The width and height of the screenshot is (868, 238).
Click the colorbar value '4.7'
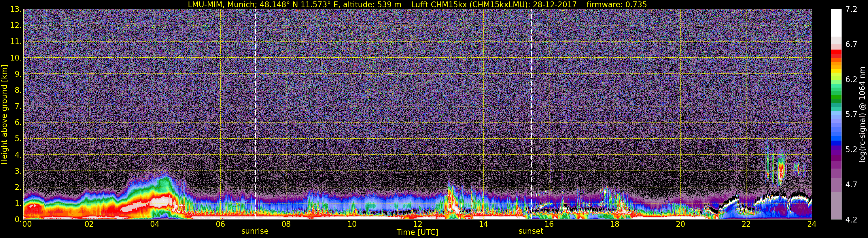click(x=851, y=184)
